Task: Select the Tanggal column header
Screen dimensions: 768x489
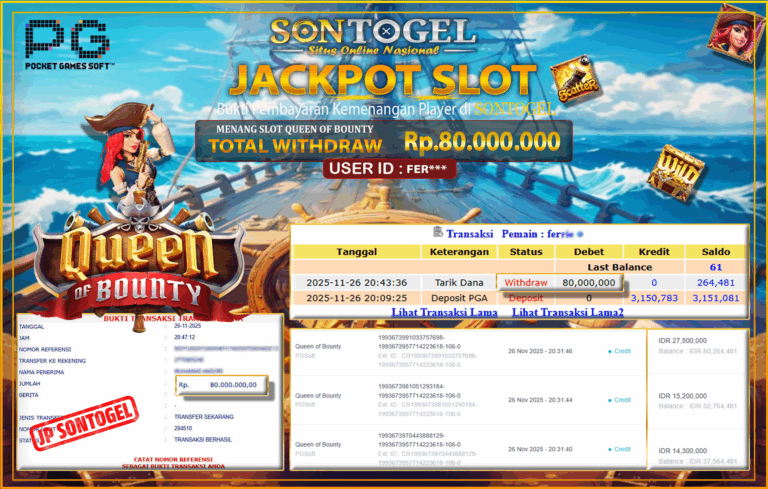Action: point(357,252)
